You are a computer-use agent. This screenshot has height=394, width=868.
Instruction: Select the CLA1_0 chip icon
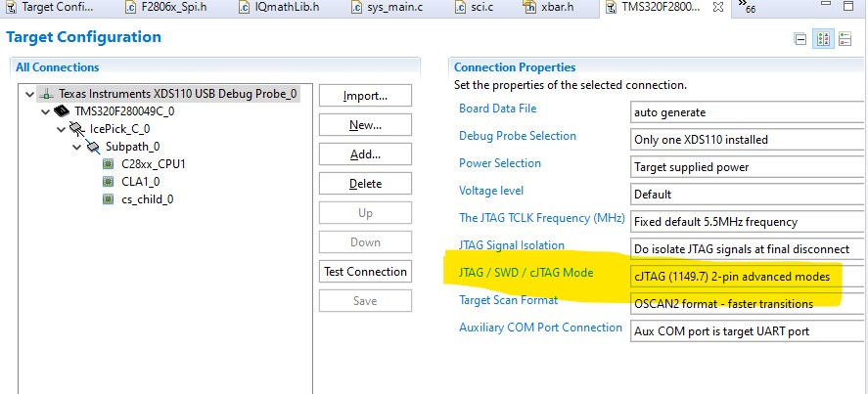[x=109, y=181]
